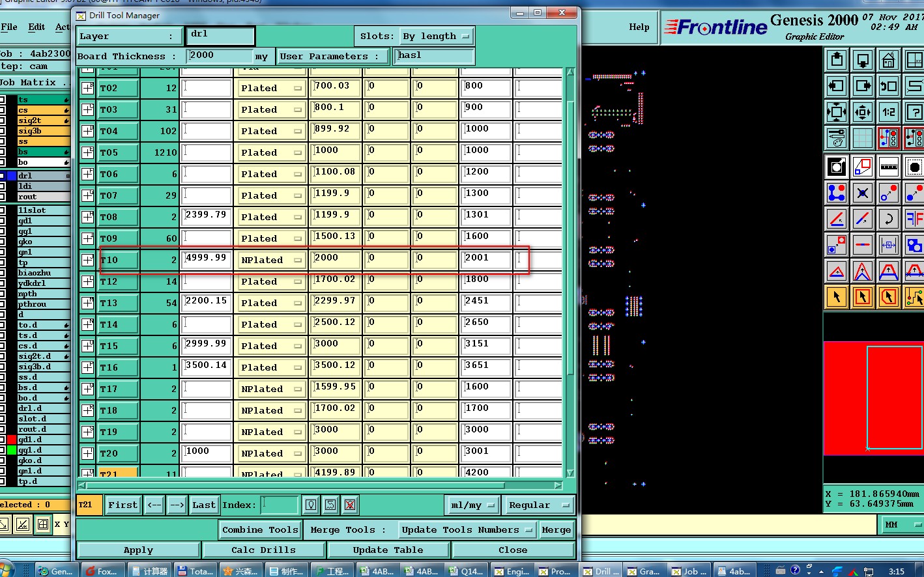Click the red X icon beside Index field
The image size is (924, 577).
pyautogui.click(x=350, y=505)
